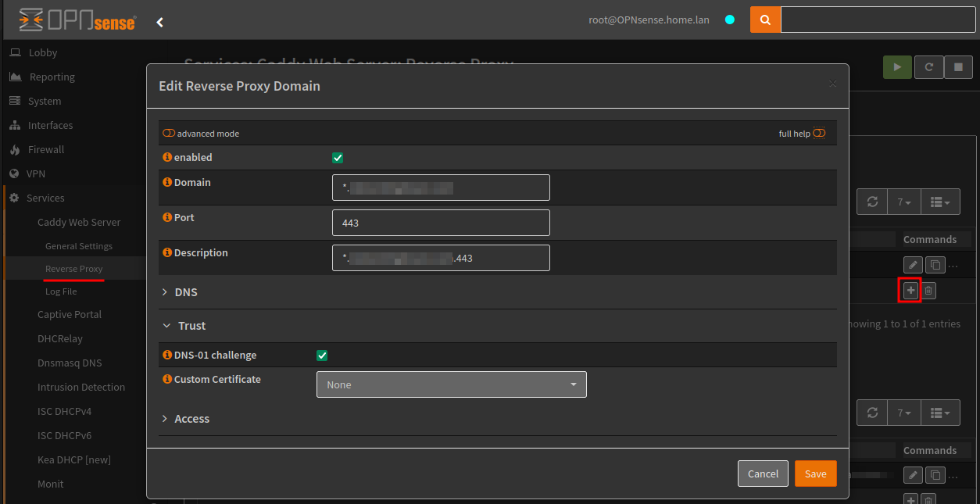This screenshot has height=504, width=980.
Task: Open the column selector dropdown in the second table
Action: point(940,412)
